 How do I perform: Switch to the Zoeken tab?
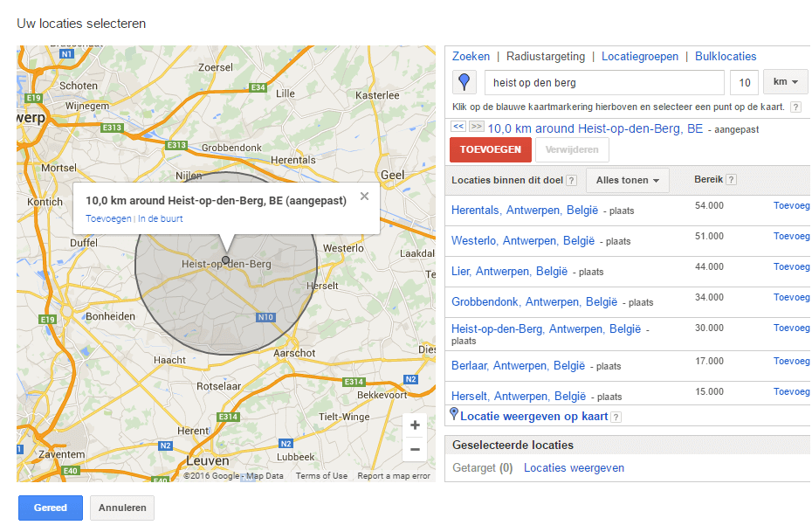tap(471, 56)
